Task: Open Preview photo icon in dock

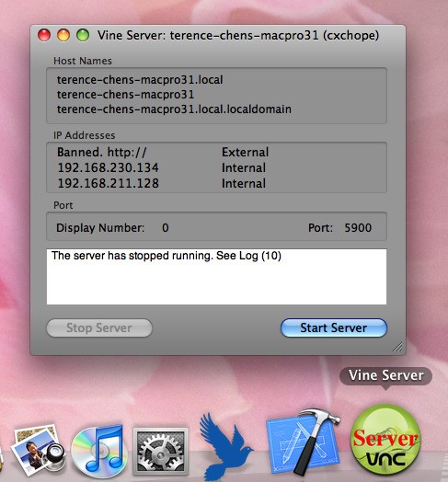Action: 38,451
